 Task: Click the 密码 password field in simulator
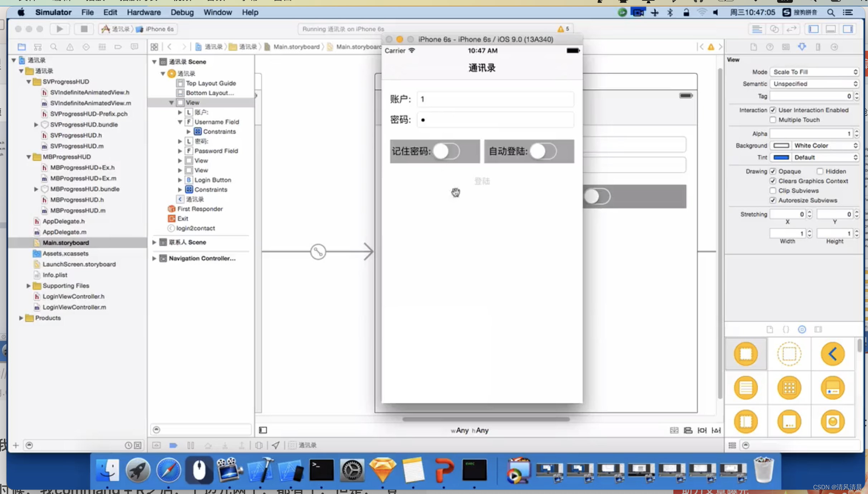495,120
